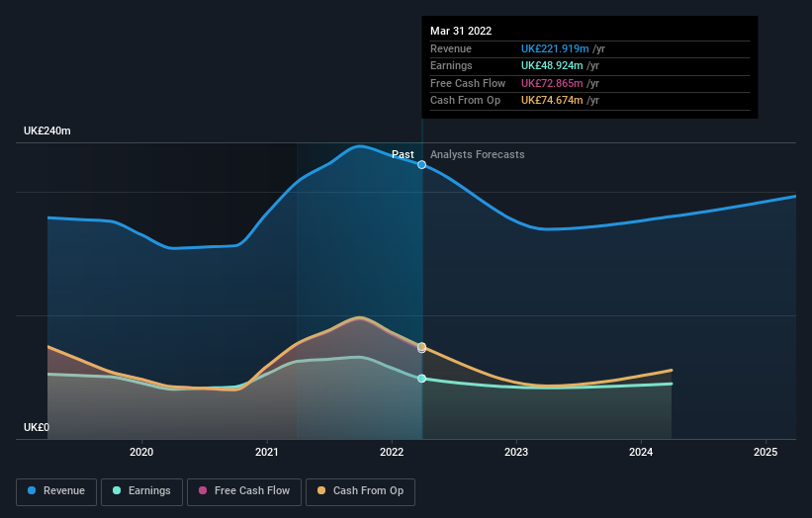
Task: Click the 2020 x-axis label
Action: click(141, 452)
